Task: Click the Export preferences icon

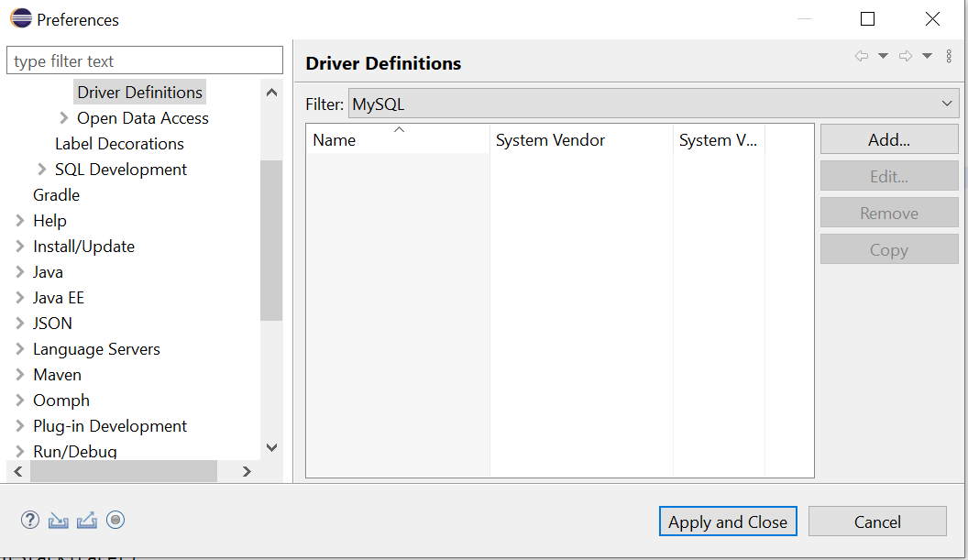Action: [86, 520]
